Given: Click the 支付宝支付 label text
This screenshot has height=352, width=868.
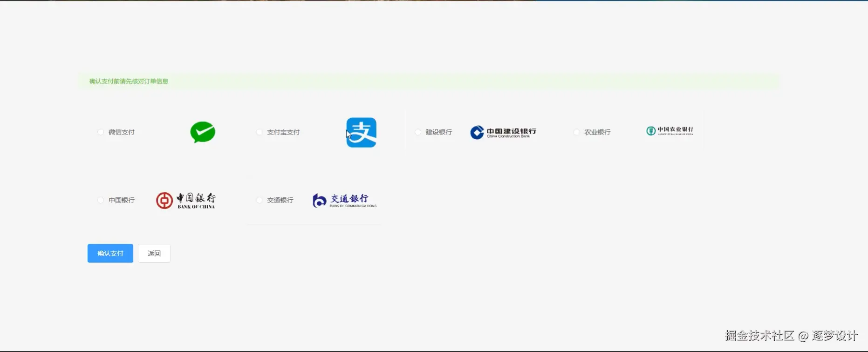Looking at the screenshot, I should [x=283, y=132].
